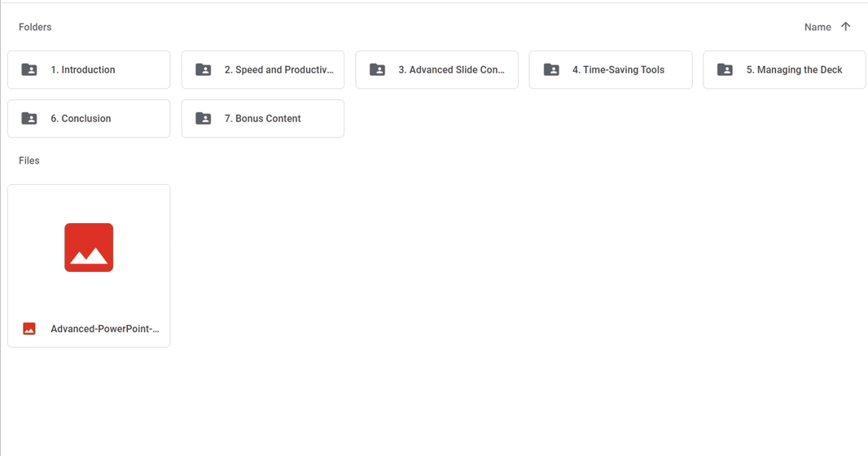Select the large red image preview thumbnail
This screenshot has height=456, width=868.
point(89,248)
